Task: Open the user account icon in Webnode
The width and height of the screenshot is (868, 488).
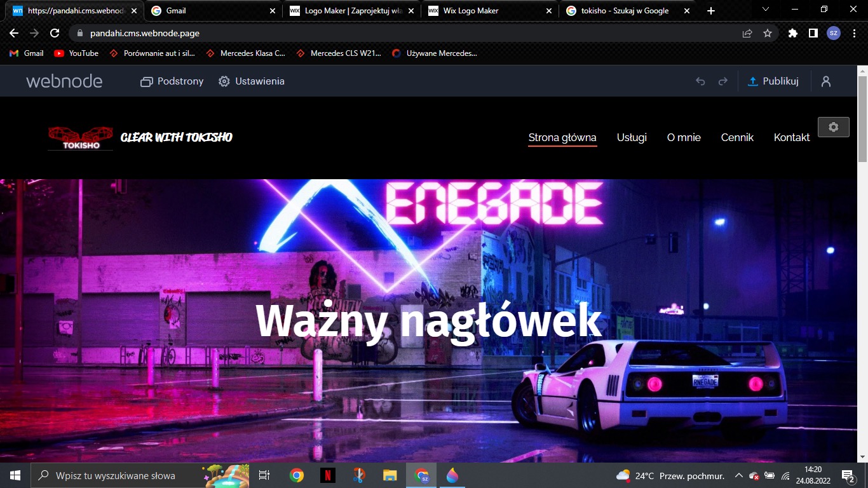Action: point(825,81)
